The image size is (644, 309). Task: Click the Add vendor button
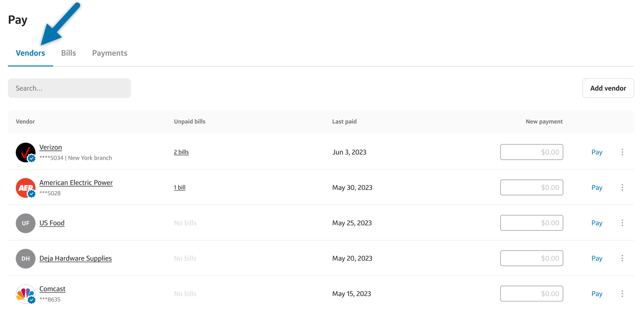click(x=608, y=88)
